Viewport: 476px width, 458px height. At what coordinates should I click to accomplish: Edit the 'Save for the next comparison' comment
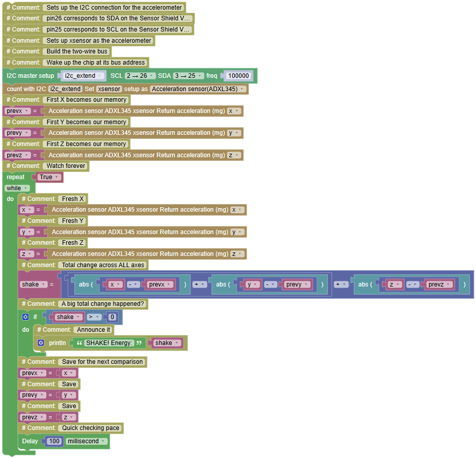pyautogui.click(x=102, y=362)
